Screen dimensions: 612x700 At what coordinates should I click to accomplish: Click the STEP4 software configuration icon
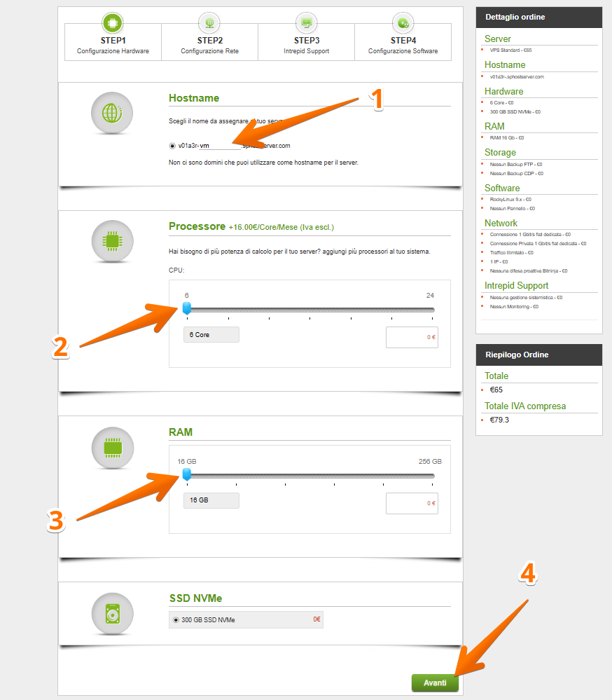click(403, 23)
